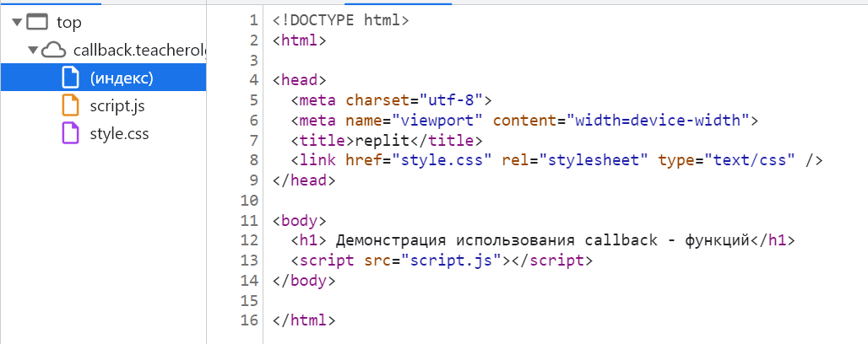868x344 pixels.
Task: Click the orange script.js file icon
Action: [71, 106]
